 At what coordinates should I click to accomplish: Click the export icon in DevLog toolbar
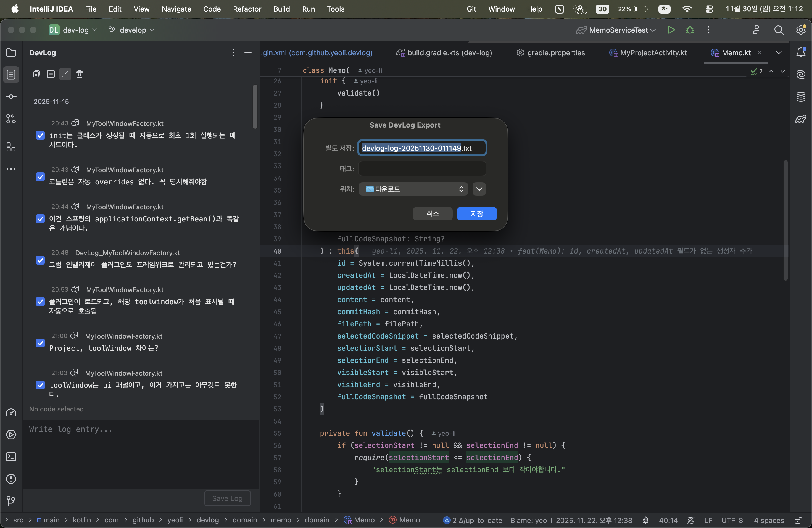coord(65,74)
